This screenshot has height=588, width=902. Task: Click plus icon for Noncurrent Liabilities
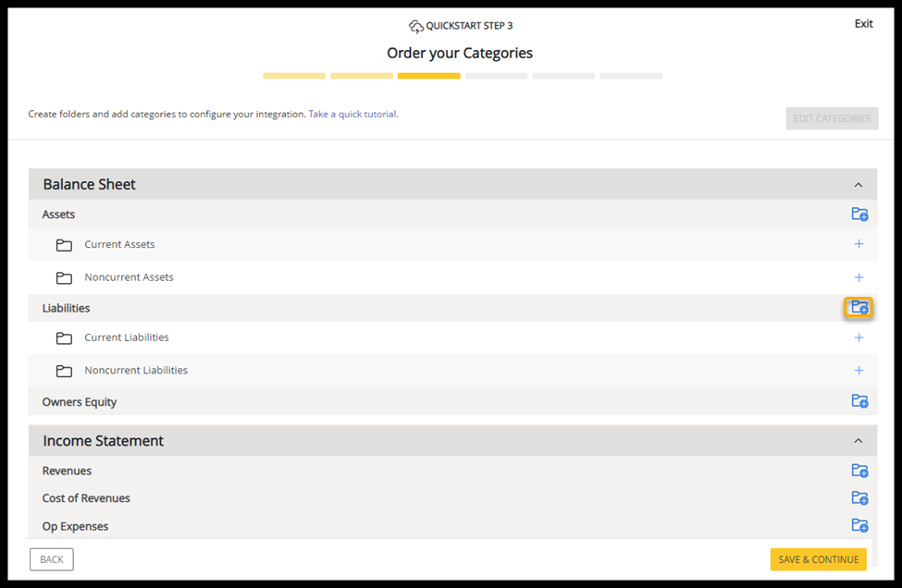(859, 371)
